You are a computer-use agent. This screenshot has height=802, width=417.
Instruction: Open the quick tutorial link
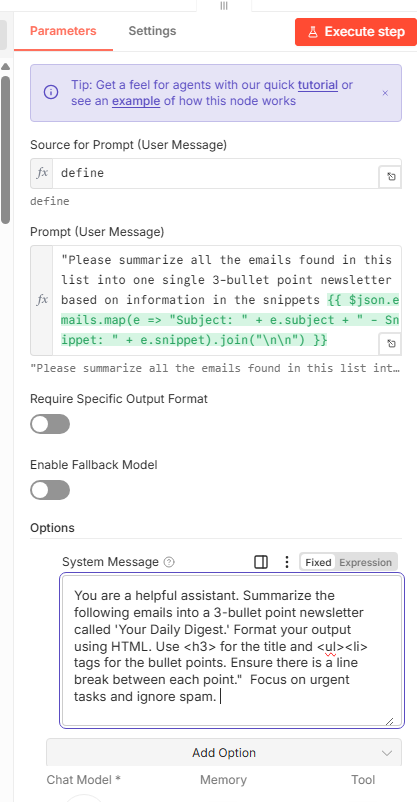[318, 84]
